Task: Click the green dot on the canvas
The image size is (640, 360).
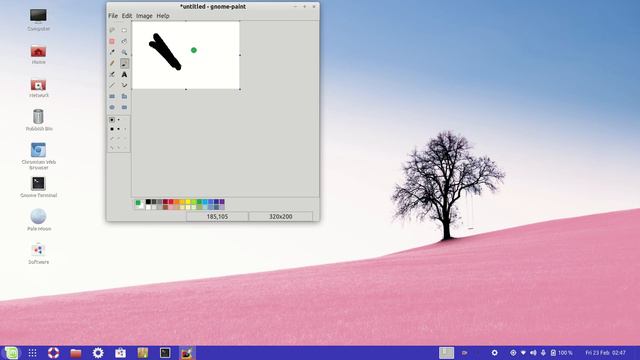Action: [194, 50]
